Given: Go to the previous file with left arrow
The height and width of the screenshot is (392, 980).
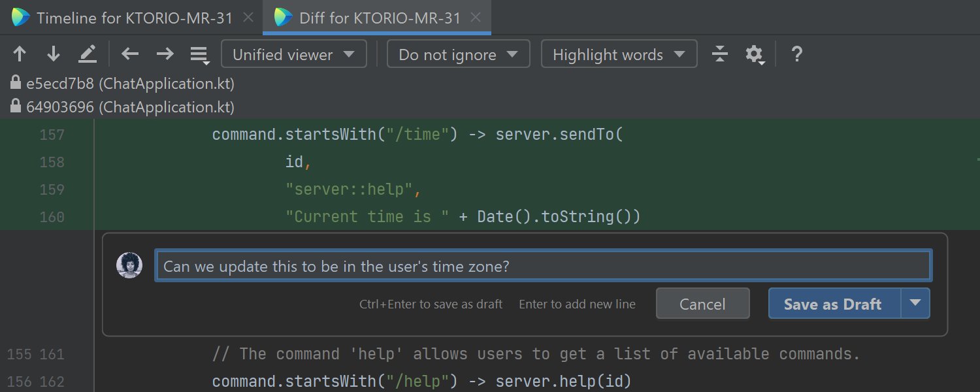Looking at the screenshot, I should (x=129, y=54).
